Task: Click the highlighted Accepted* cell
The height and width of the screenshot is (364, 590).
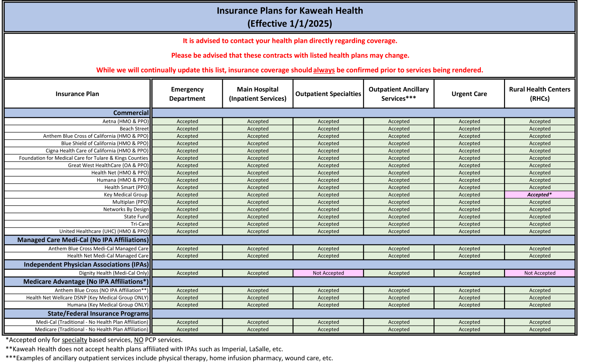Action: [540, 194]
